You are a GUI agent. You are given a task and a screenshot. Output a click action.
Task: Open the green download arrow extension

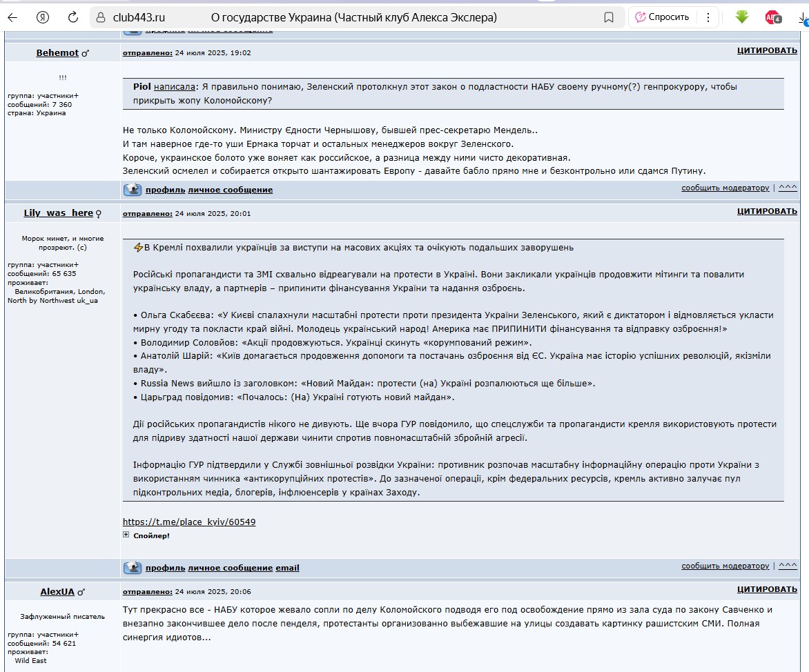click(742, 17)
